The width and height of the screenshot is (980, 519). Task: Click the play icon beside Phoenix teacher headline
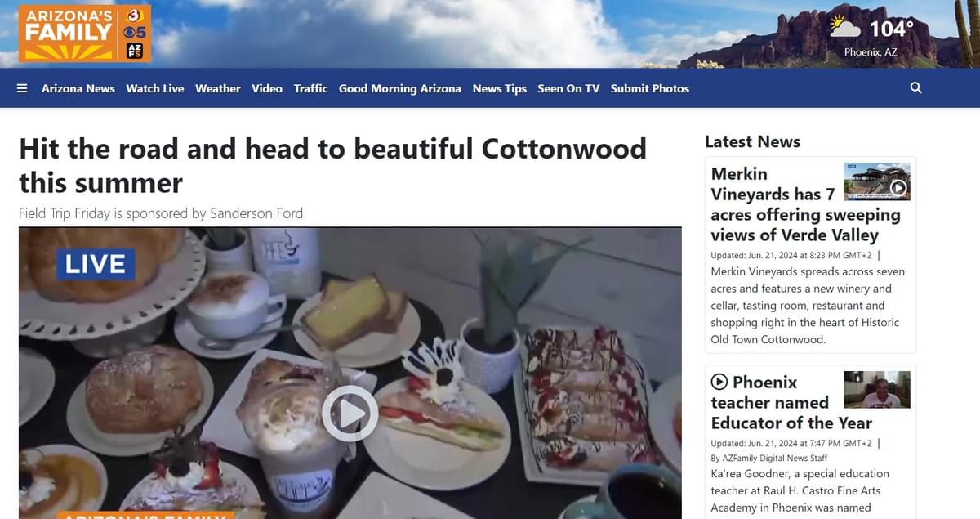coord(719,382)
